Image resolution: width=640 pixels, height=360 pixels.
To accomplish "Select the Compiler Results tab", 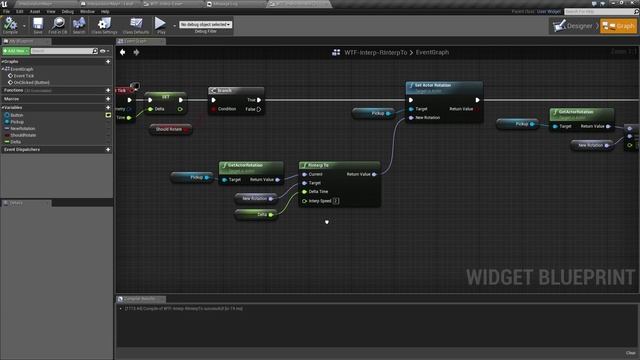I will coord(141,299).
